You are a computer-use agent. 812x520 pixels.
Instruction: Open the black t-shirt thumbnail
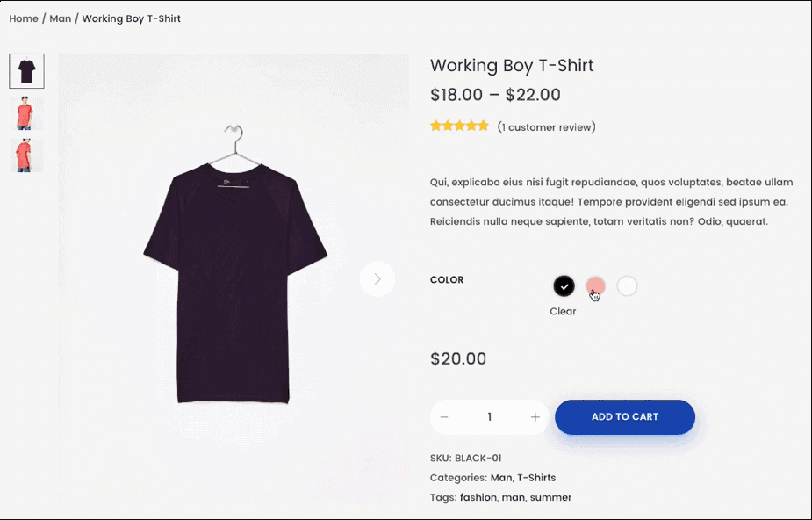[26, 71]
